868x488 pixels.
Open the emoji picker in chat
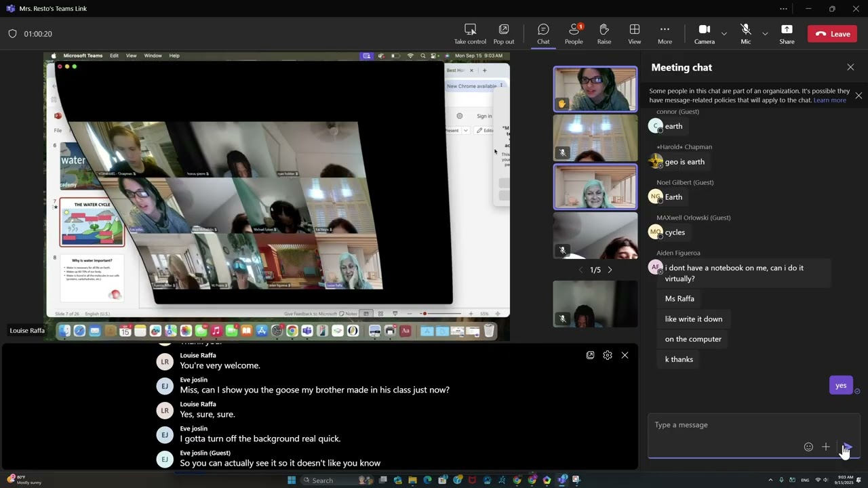[x=808, y=447]
